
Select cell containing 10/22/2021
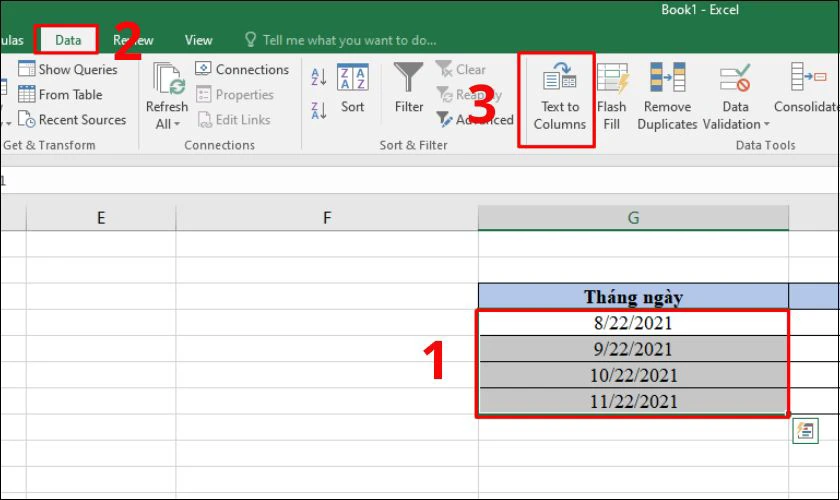pos(633,375)
